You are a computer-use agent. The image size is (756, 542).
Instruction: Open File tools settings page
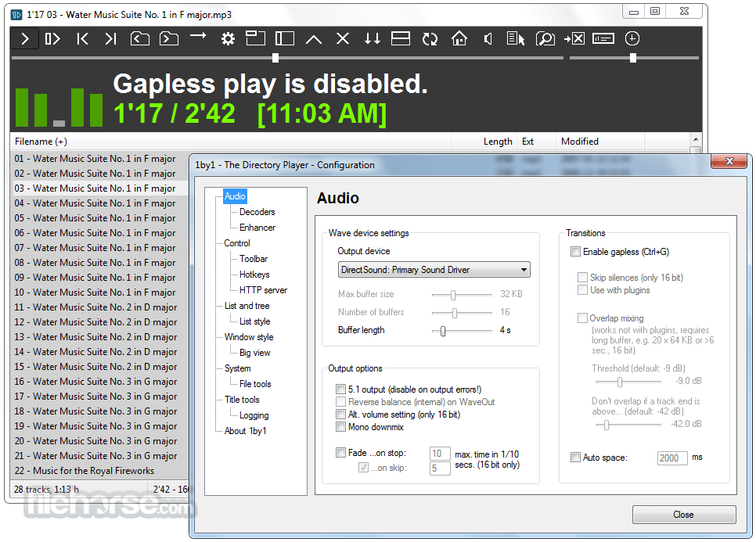pyautogui.click(x=255, y=384)
